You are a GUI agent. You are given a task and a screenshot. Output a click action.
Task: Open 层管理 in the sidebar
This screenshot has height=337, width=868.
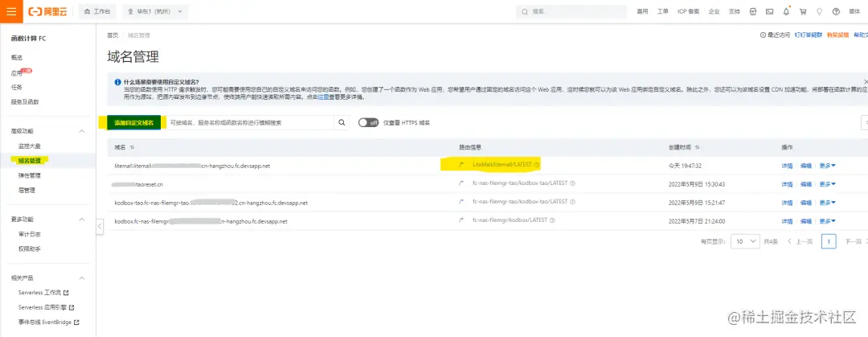click(x=27, y=190)
